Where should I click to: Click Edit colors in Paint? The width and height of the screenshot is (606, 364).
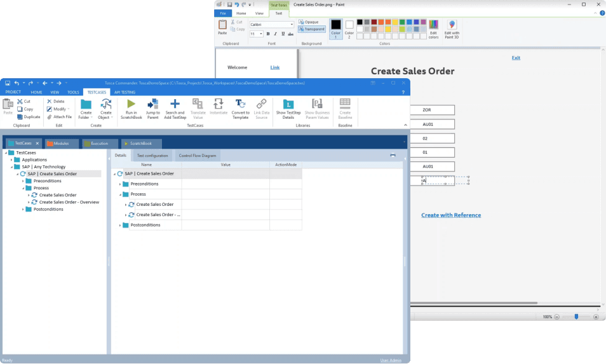pos(434,29)
